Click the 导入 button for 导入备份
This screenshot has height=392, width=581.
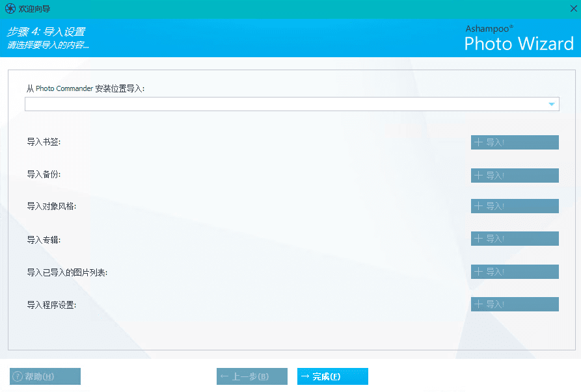pyautogui.click(x=515, y=176)
